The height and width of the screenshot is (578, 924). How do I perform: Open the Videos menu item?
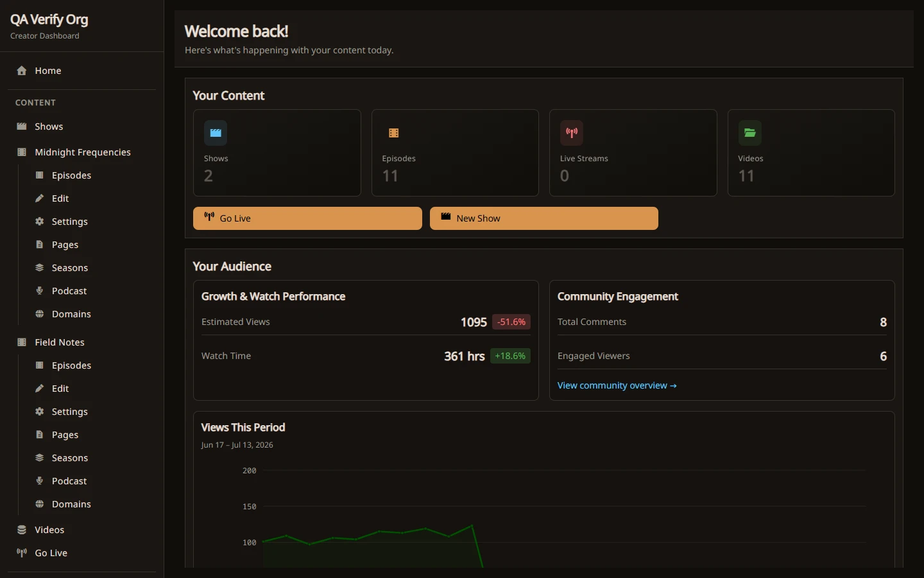click(x=82, y=530)
